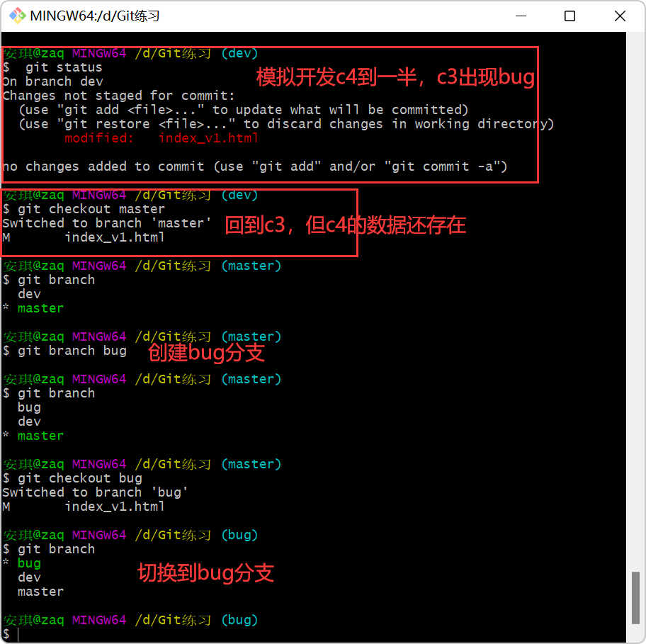Open the Git Bash window menu icon
The height and width of the screenshot is (644, 646).
17,16
